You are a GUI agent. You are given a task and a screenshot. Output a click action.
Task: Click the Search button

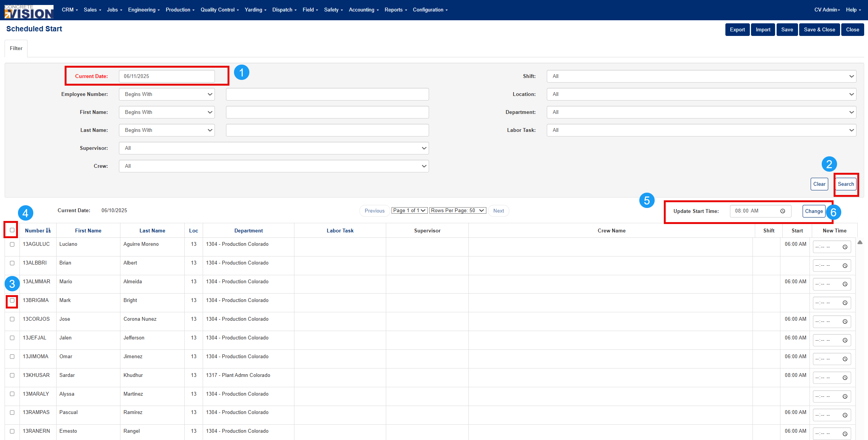coord(846,184)
